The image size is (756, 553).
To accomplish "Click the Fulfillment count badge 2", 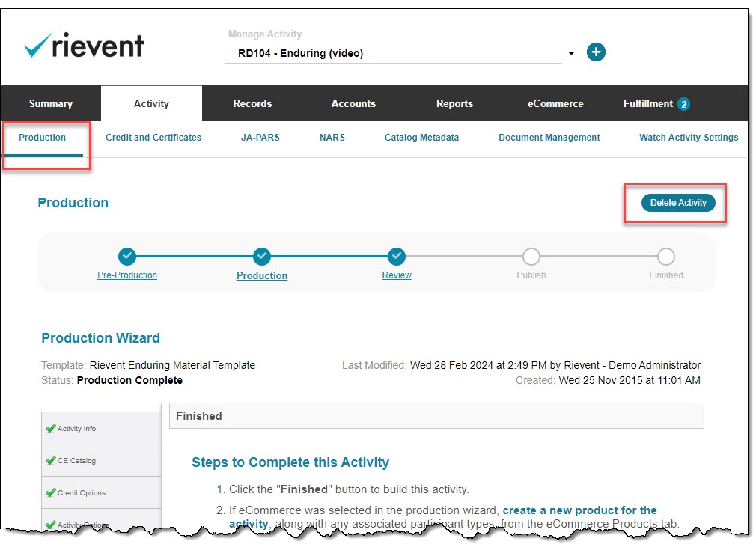I will coord(683,104).
